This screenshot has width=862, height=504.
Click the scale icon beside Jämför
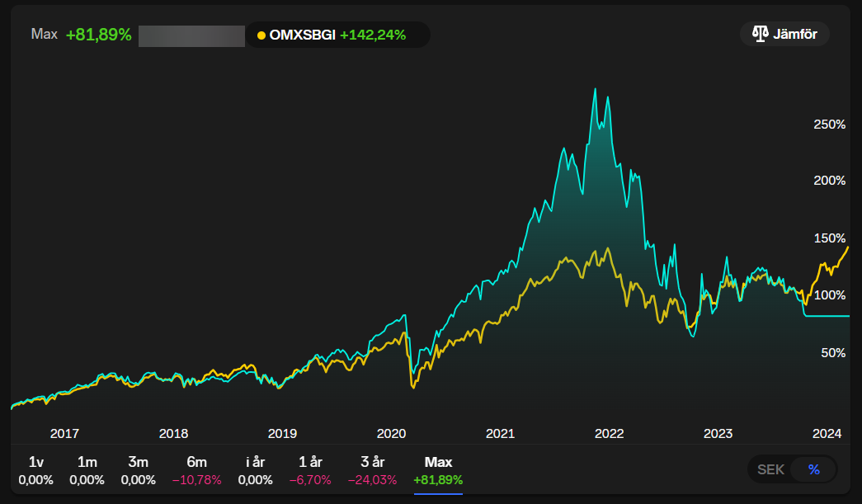coord(760,35)
